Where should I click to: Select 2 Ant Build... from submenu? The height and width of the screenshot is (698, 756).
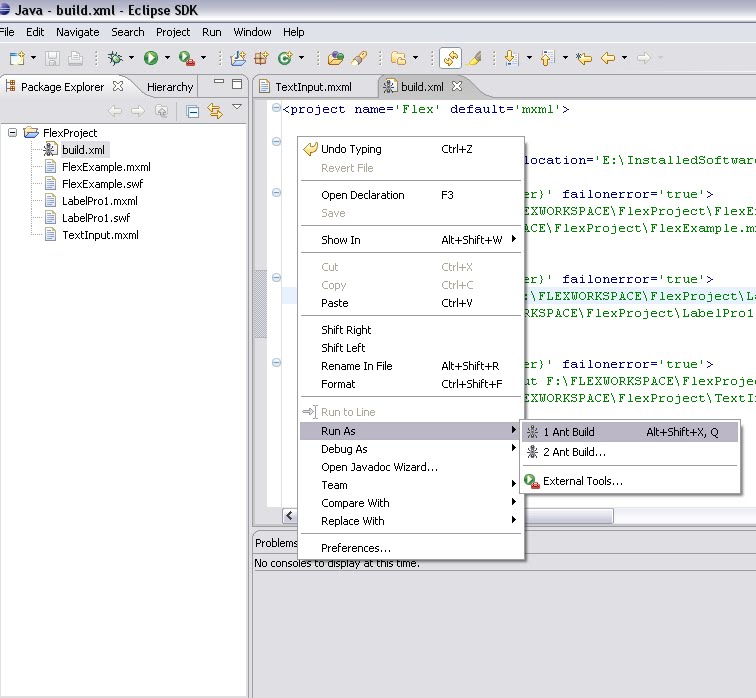[x=630, y=452]
